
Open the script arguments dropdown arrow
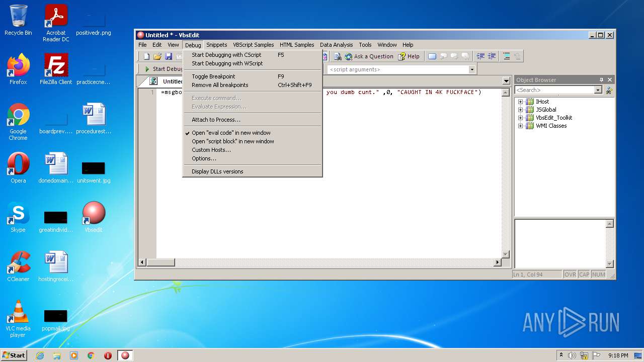point(471,69)
